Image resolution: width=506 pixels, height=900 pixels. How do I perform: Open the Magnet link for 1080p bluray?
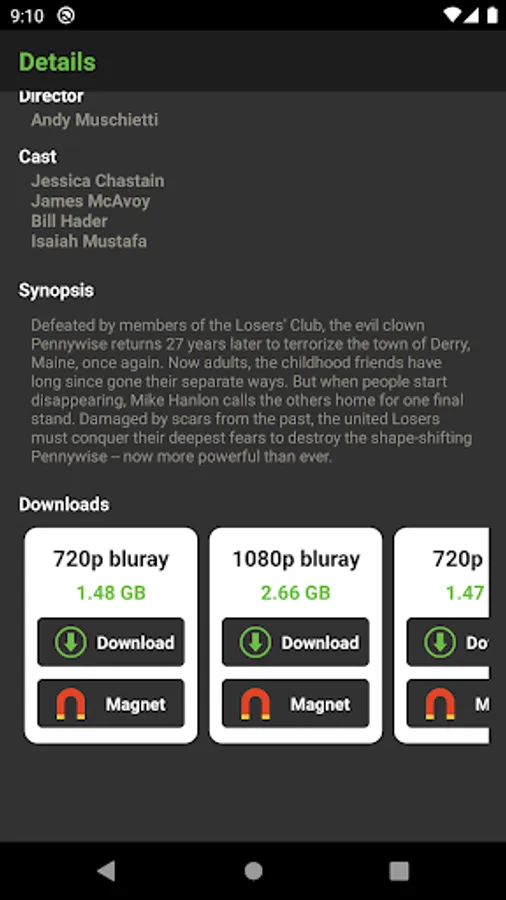click(x=295, y=704)
